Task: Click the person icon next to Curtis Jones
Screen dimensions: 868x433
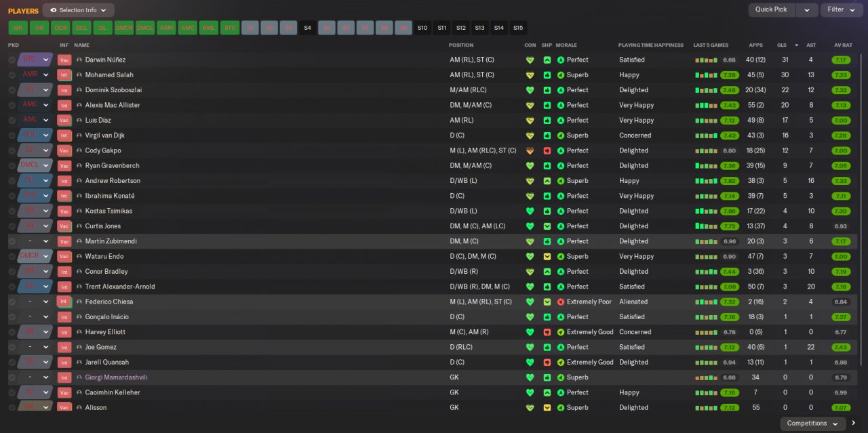Action: [79, 226]
